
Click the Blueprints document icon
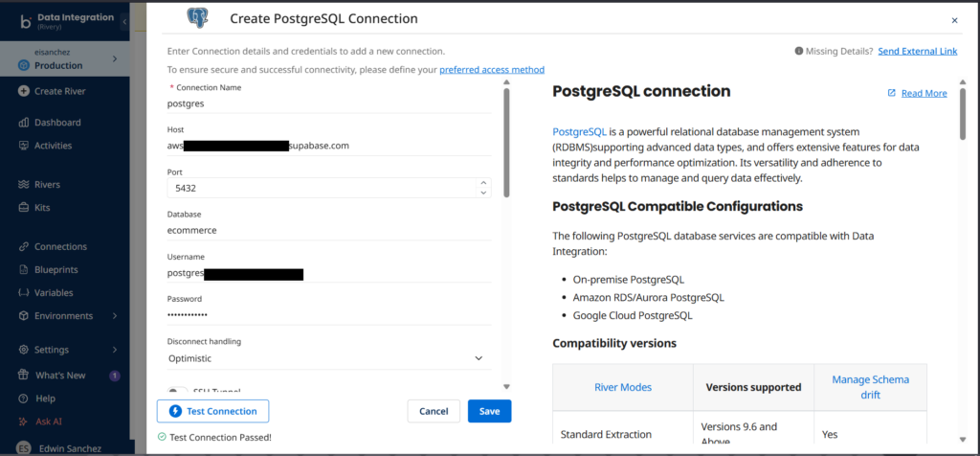[24, 269]
